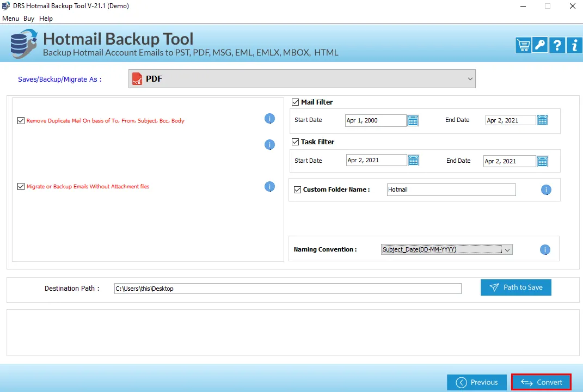Click the Mail Filter End Date field
Screen dimensions: 583x392
tap(511, 120)
